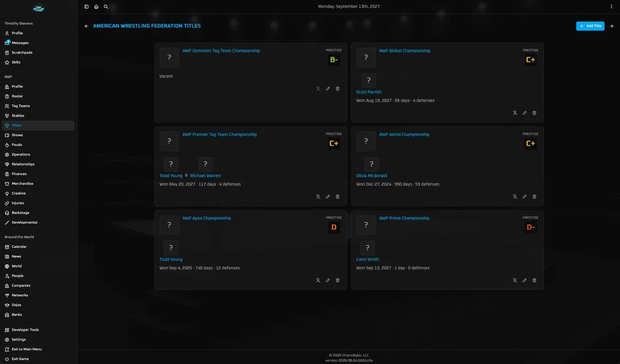Click the Add Title button
The width and height of the screenshot is (620, 364).
click(x=590, y=26)
